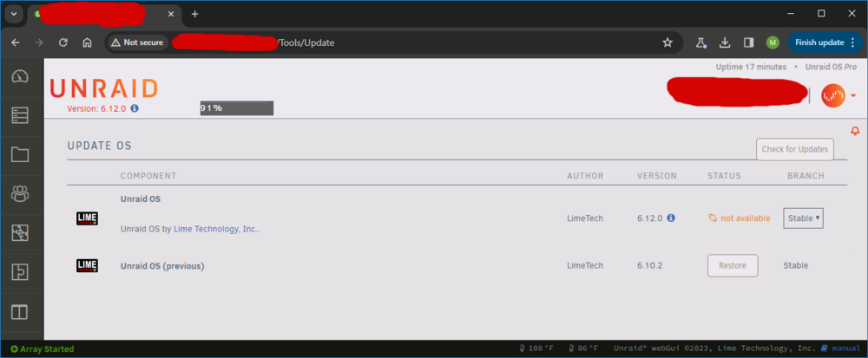The height and width of the screenshot is (358, 868).
Task: Click the version 6.10.2 cell
Action: pyautogui.click(x=650, y=266)
